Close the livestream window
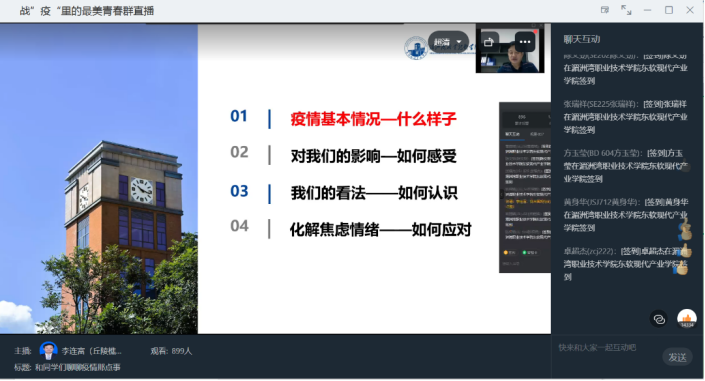The width and height of the screenshot is (705, 381). point(690,10)
